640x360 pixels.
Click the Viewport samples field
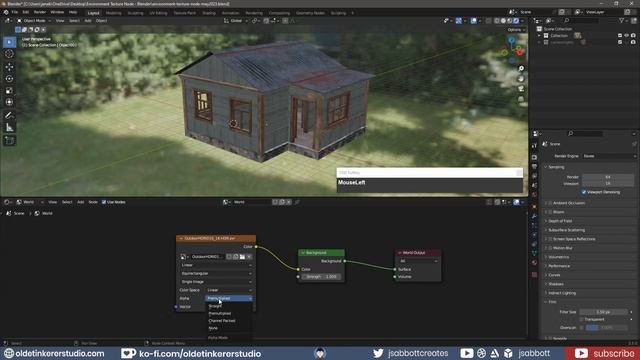[608, 184]
